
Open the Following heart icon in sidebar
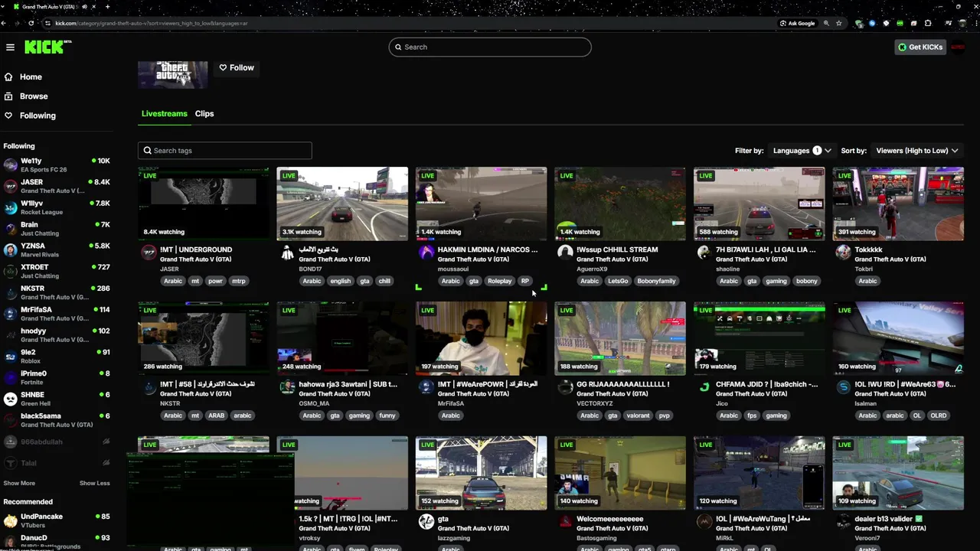tap(8, 116)
